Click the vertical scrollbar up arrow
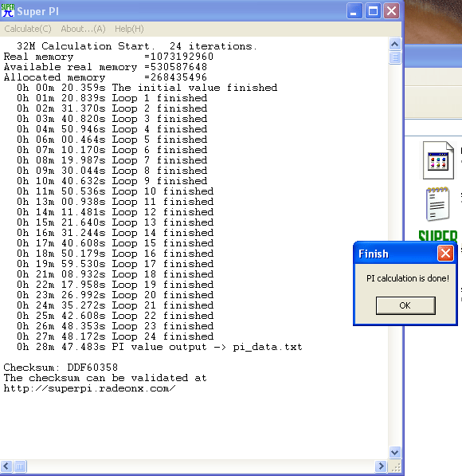This screenshot has height=476, width=462. 394,45
